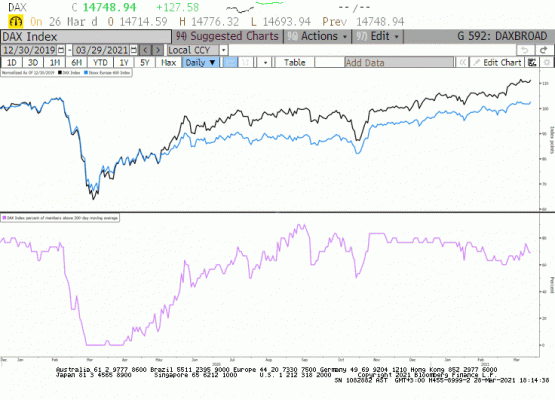Shift date range back with left arrow

point(145,50)
